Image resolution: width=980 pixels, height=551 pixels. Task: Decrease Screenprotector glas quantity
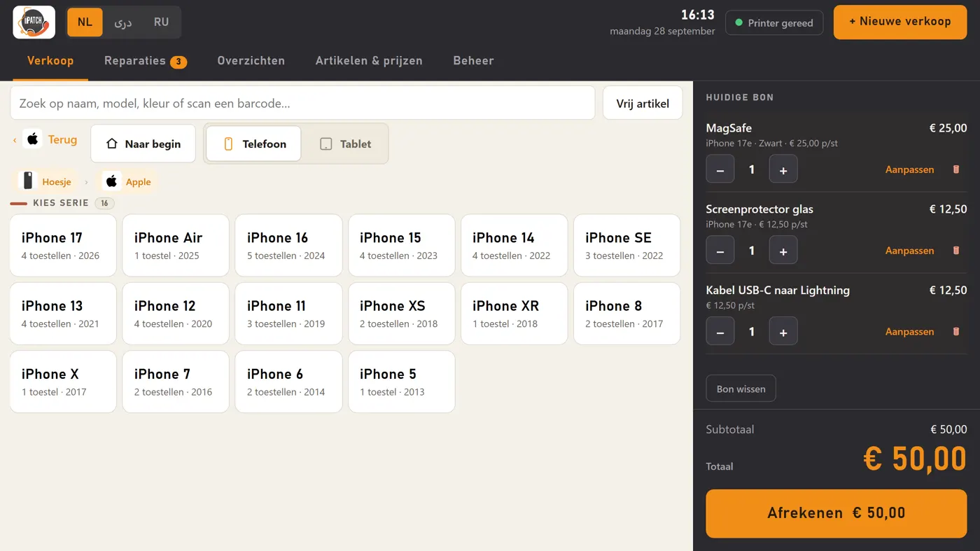[x=720, y=250]
